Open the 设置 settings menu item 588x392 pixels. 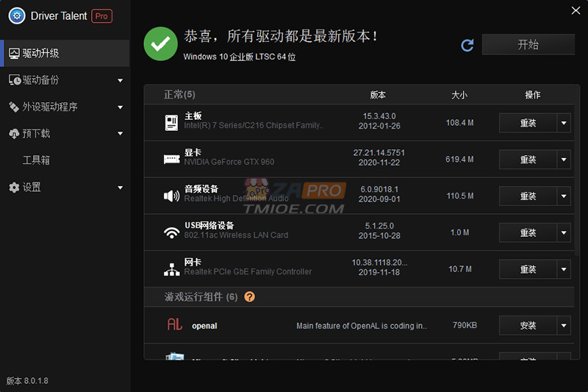coord(65,188)
